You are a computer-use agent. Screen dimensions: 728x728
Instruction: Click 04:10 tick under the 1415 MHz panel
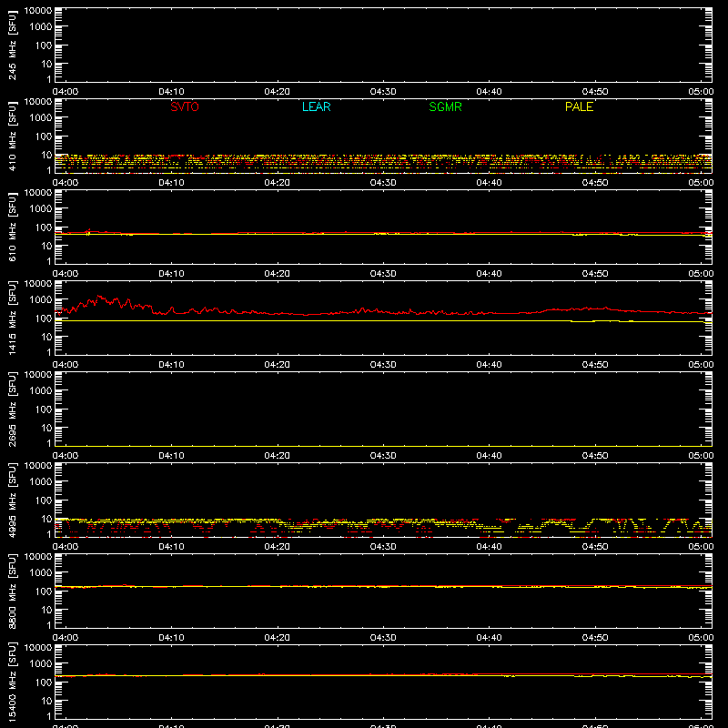pos(171,365)
